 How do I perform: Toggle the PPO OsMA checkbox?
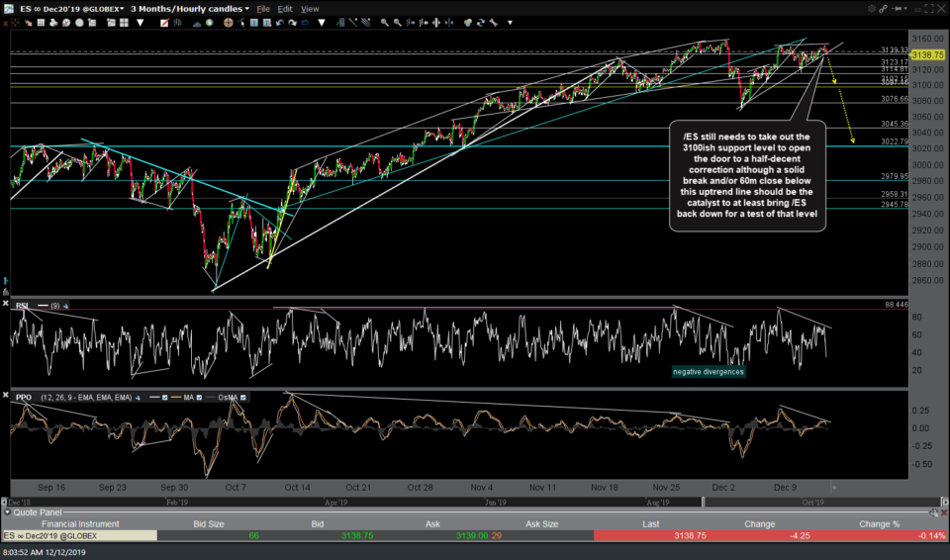243,398
